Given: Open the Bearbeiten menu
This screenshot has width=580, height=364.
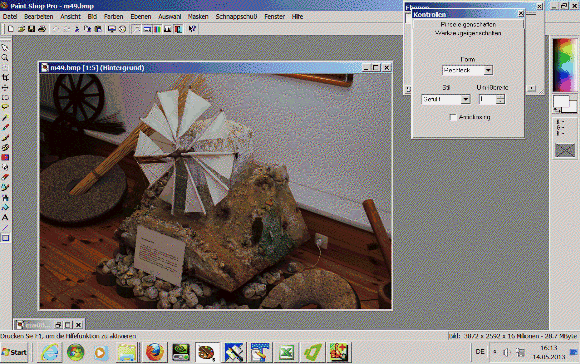Looking at the screenshot, I should 39,17.
